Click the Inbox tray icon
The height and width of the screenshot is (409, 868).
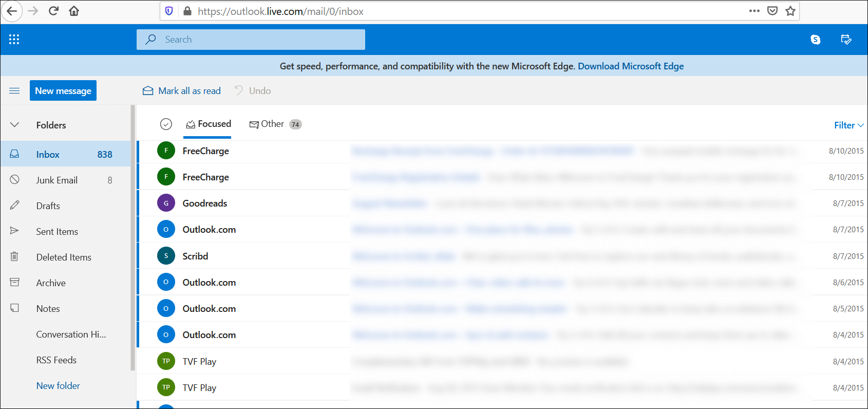[x=14, y=154]
